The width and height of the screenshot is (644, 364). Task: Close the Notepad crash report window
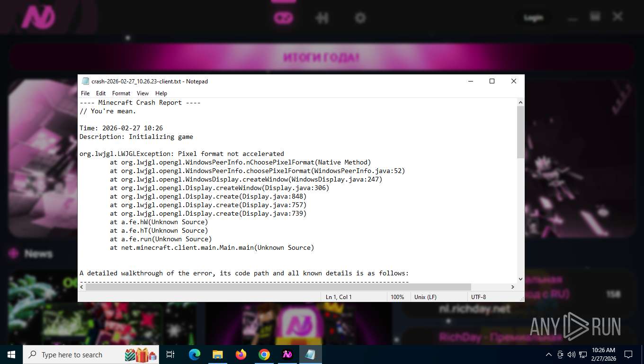coord(514,81)
